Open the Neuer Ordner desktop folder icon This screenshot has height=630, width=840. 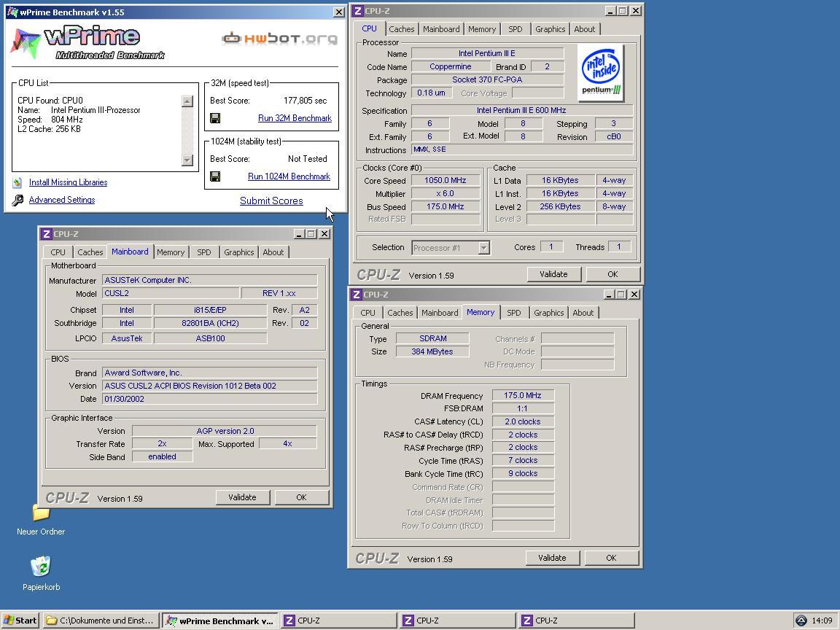coord(41,513)
